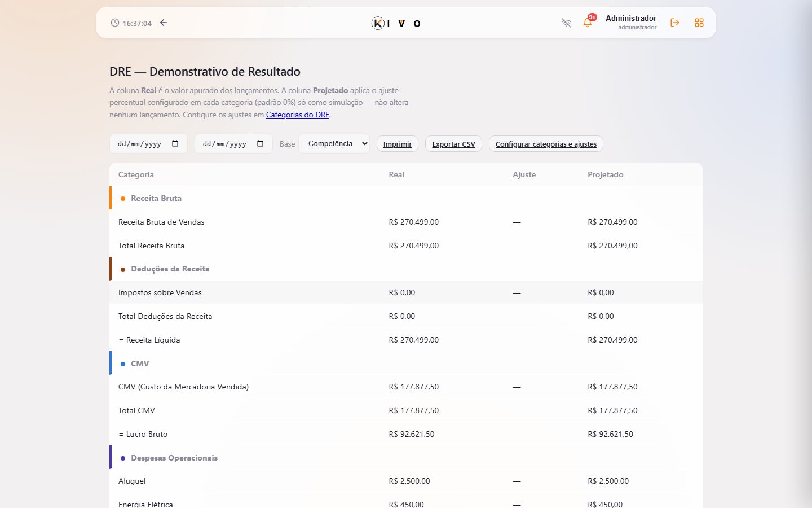Image resolution: width=812 pixels, height=508 pixels.
Task: Open the apps grid menu icon
Action: coord(699,23)
